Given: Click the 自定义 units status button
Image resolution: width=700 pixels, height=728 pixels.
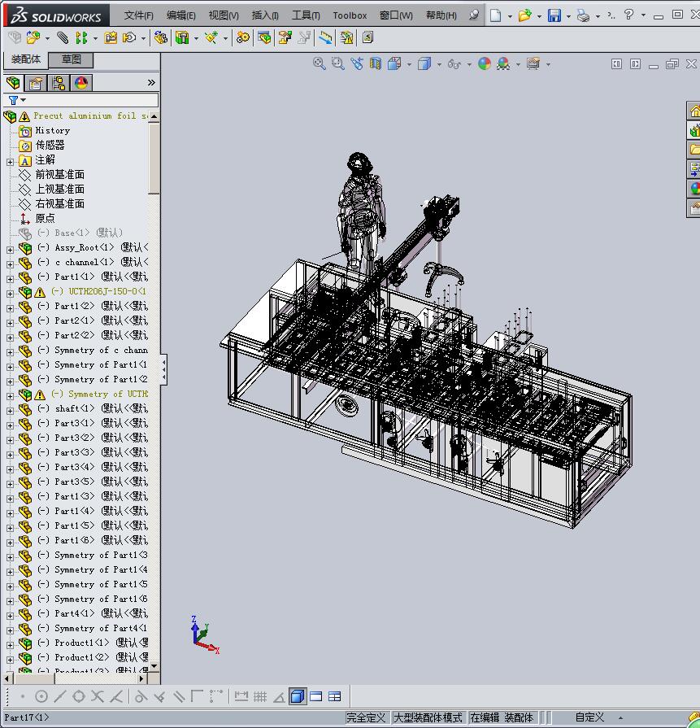Looking at the screenshot, I should click(589, 717).
